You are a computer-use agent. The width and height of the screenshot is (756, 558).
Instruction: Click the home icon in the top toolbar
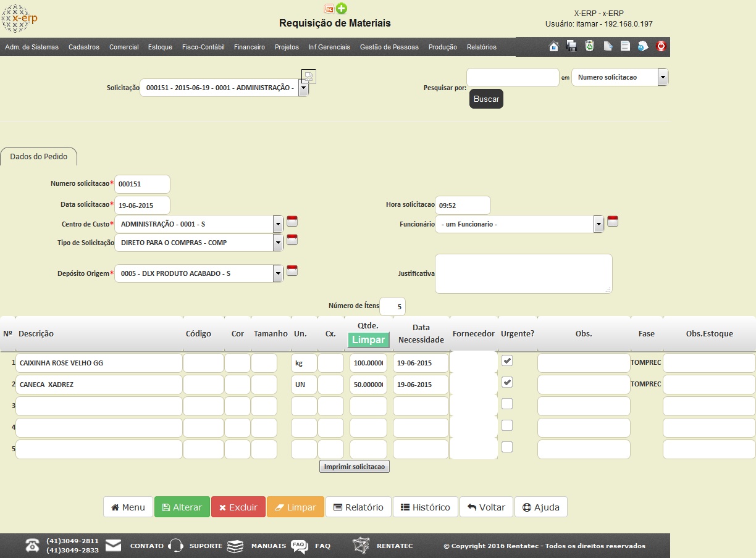(x=553, y=46)
